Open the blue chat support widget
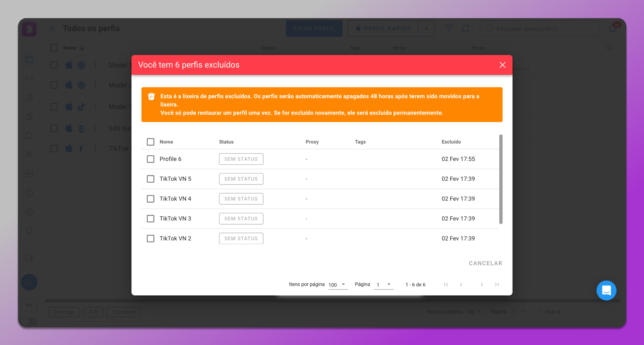Screen dimensions: 644x345 606,291
